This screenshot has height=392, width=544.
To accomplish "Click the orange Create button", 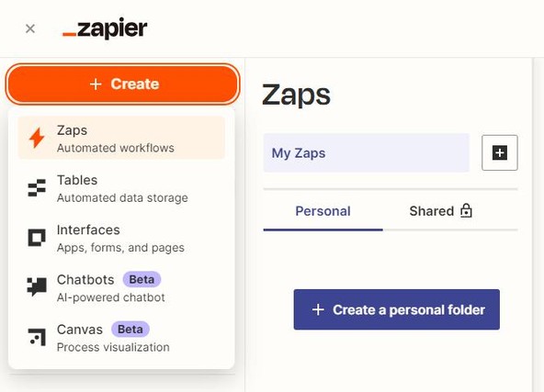I will coord(122,84).
